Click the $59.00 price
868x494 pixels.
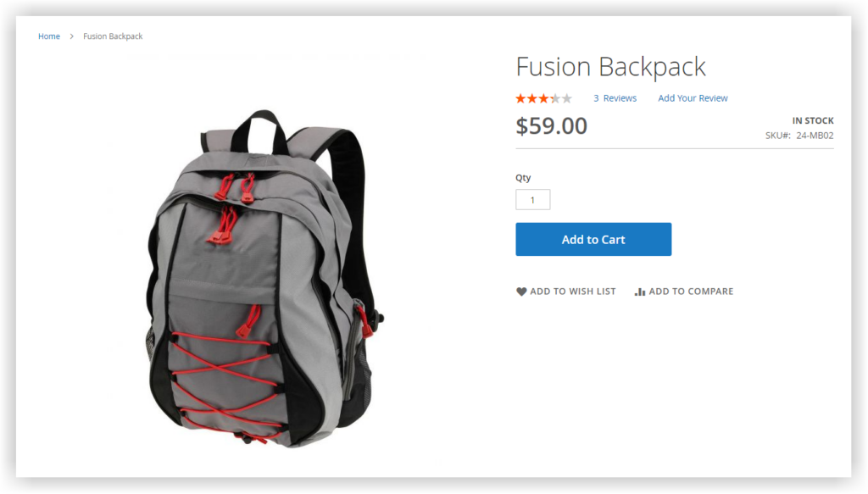tap(551, 126)
